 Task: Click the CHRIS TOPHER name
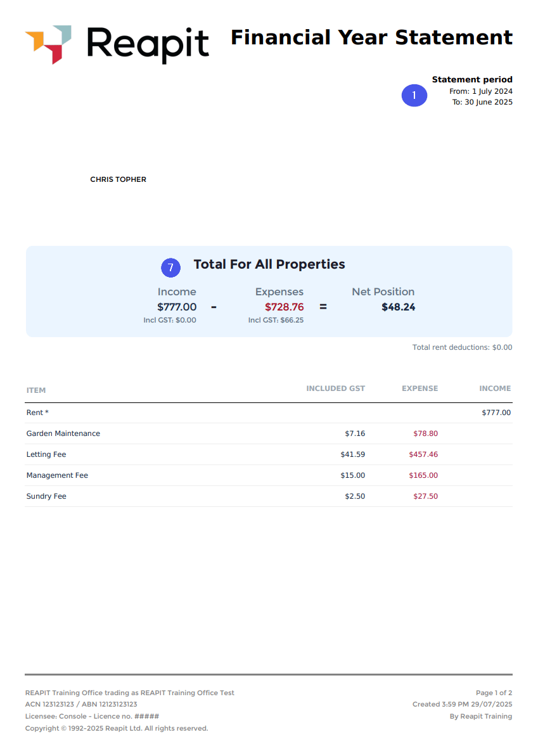[118, 179]
